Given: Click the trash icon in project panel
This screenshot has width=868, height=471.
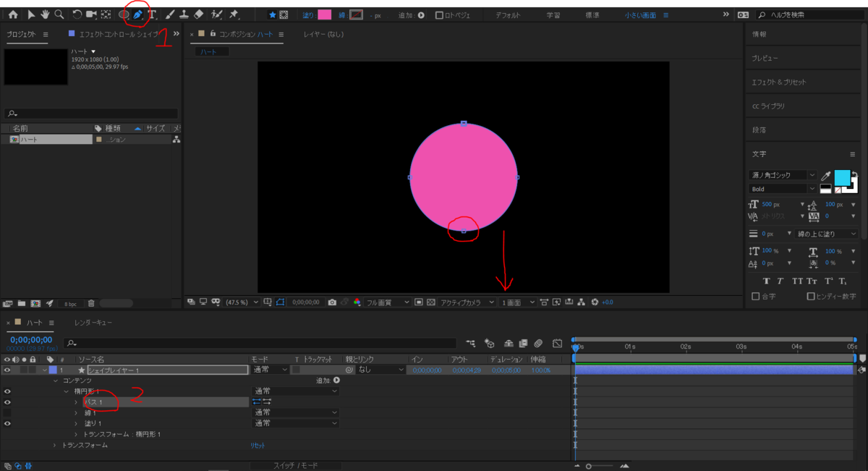Looking at the screenshot, I should tap(91, 303).
